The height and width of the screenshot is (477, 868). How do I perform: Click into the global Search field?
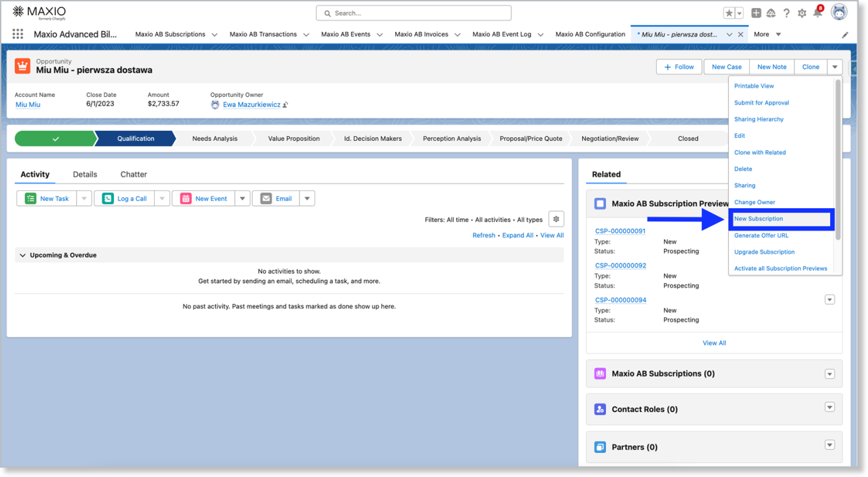[413, 13]
